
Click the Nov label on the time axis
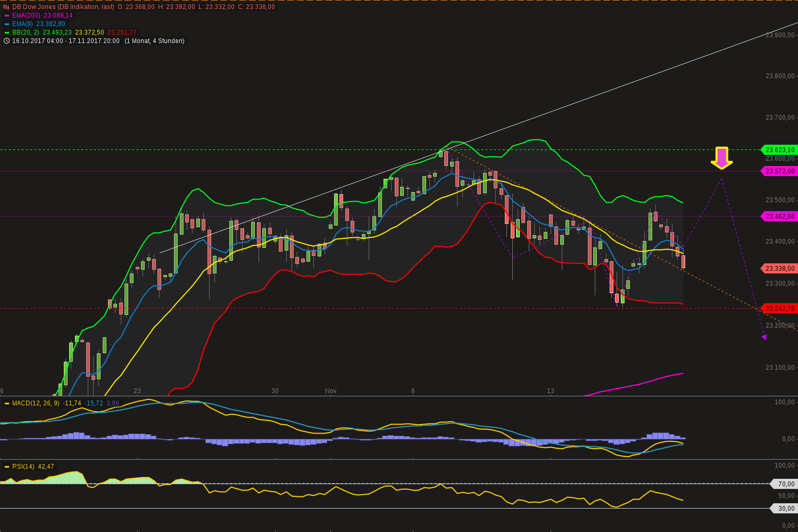pos(330,390)
